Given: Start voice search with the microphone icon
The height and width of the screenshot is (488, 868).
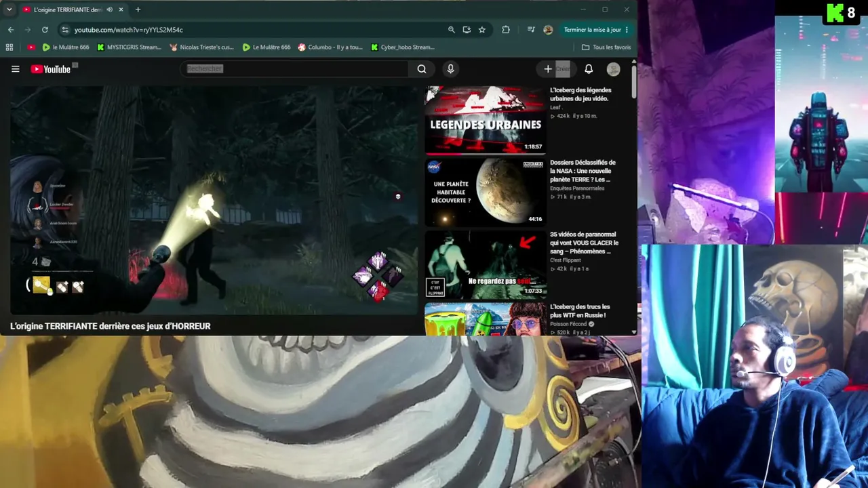Looking at the screenshot, I should pos(450,69).
